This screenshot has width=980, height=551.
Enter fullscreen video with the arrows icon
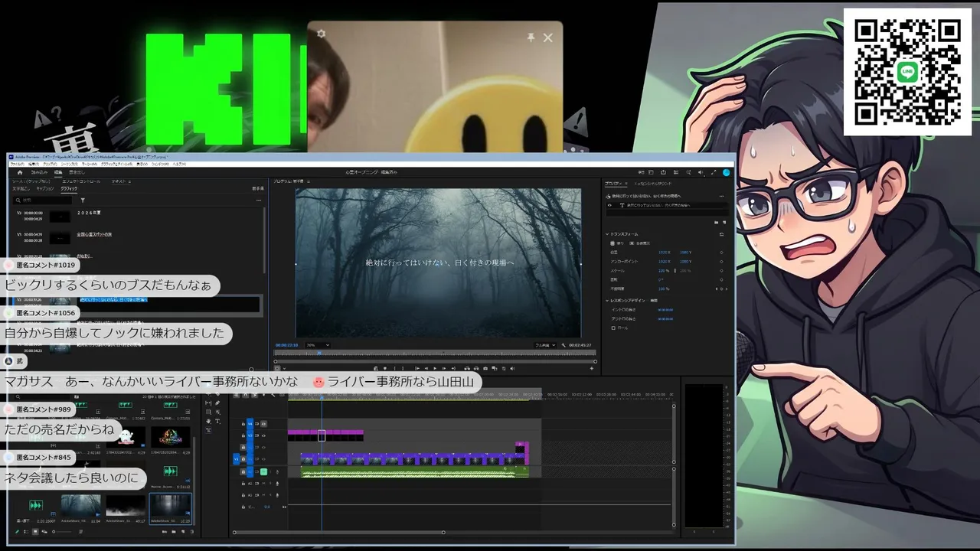coord(714,172)
